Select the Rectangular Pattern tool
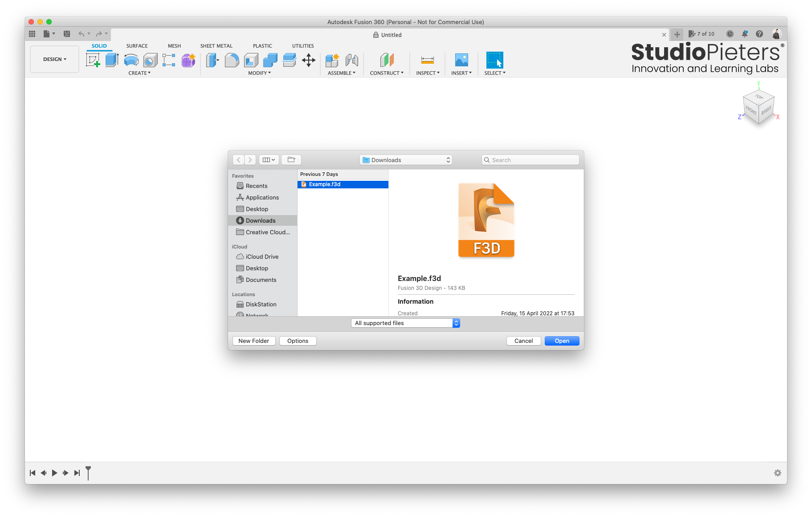 coord(169,60)
